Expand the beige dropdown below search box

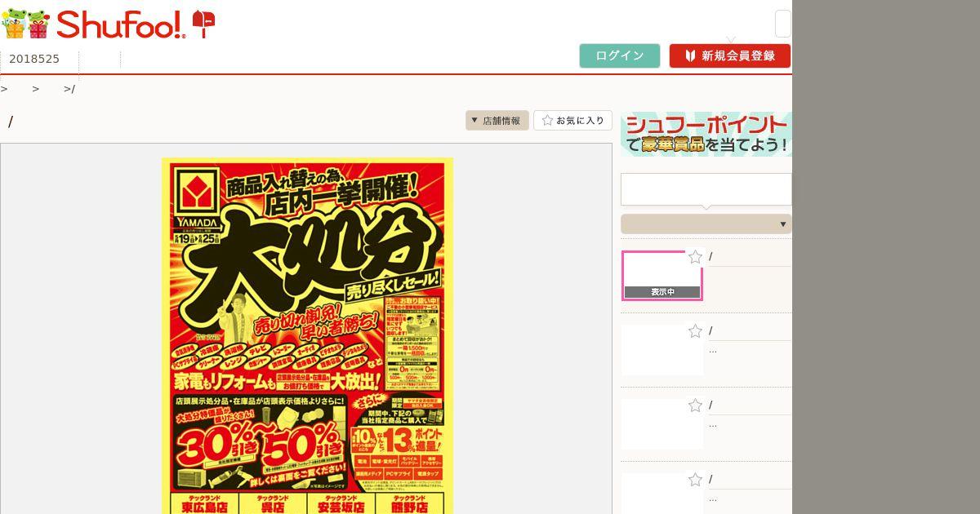[x=706, y=224]
